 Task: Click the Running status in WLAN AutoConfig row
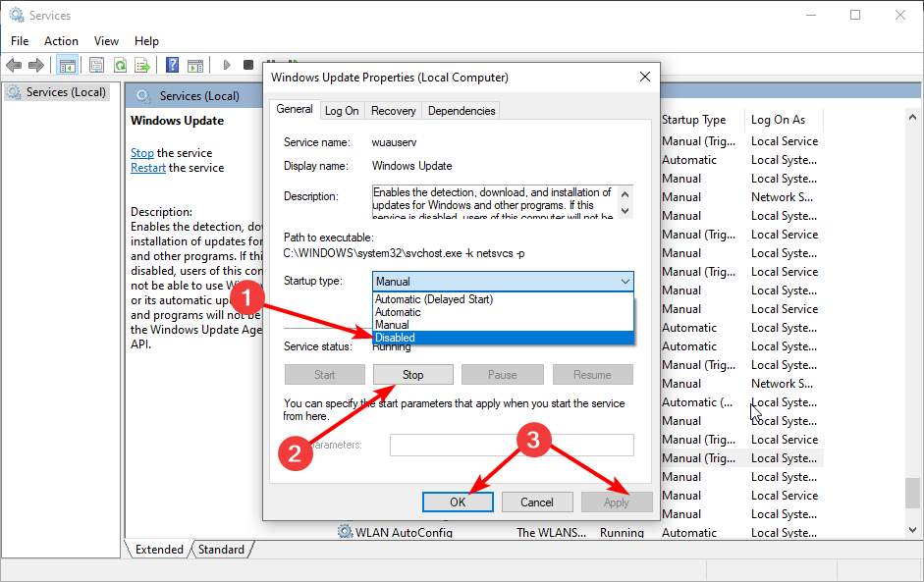(x=622, y=533)
